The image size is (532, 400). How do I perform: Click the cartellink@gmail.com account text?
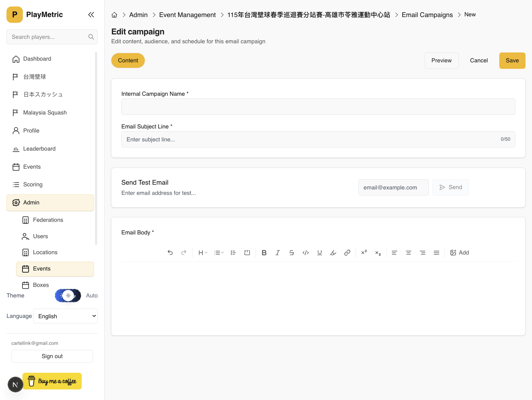35,343
